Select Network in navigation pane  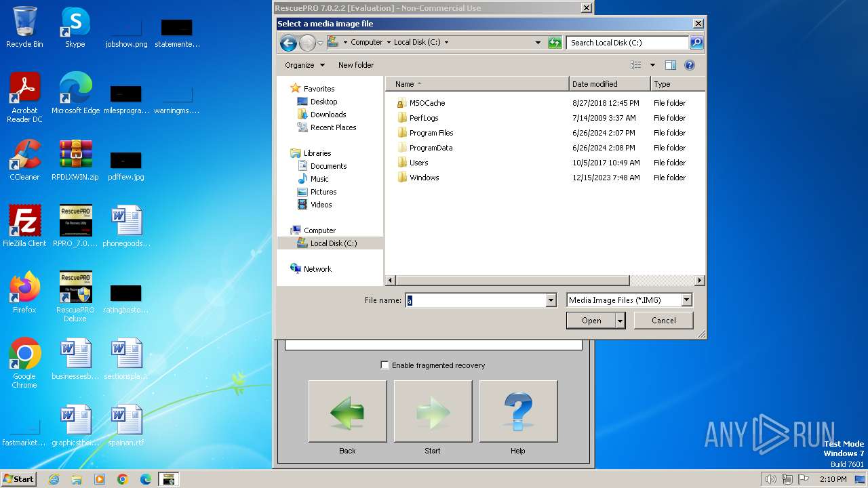(x=317, y=269)
